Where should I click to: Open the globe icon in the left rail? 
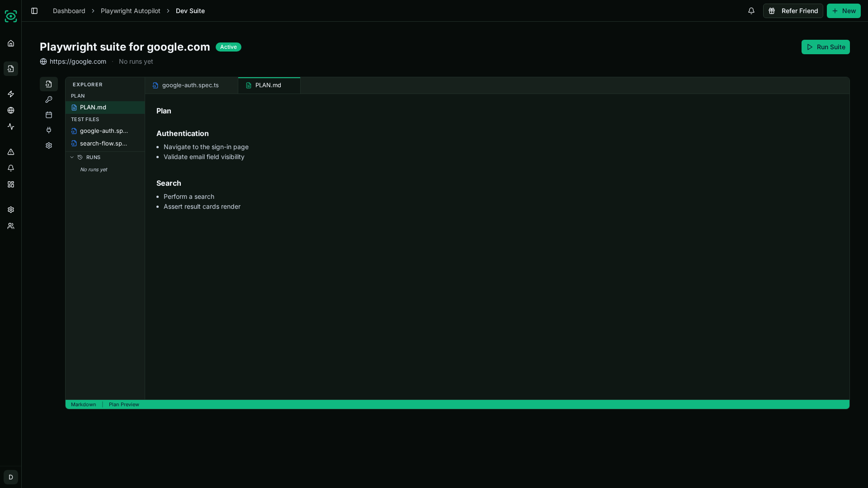pos(11,110)
